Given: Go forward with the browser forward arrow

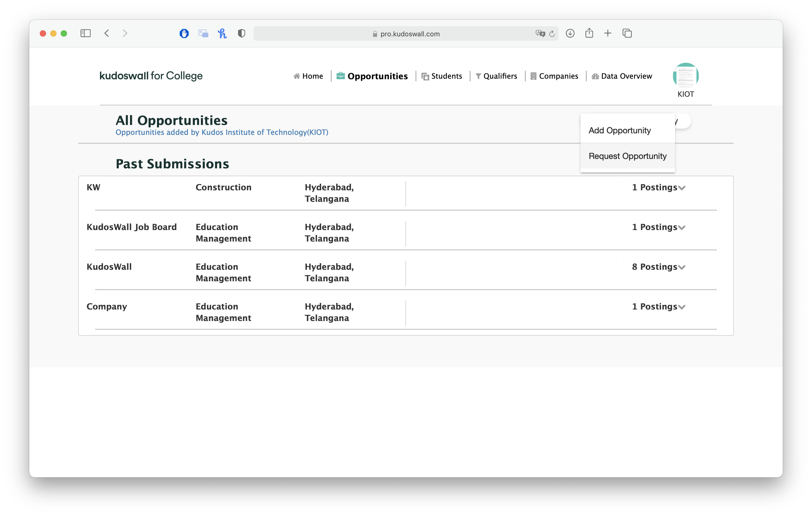Looking at the screenshot, I should pos(125,33).
